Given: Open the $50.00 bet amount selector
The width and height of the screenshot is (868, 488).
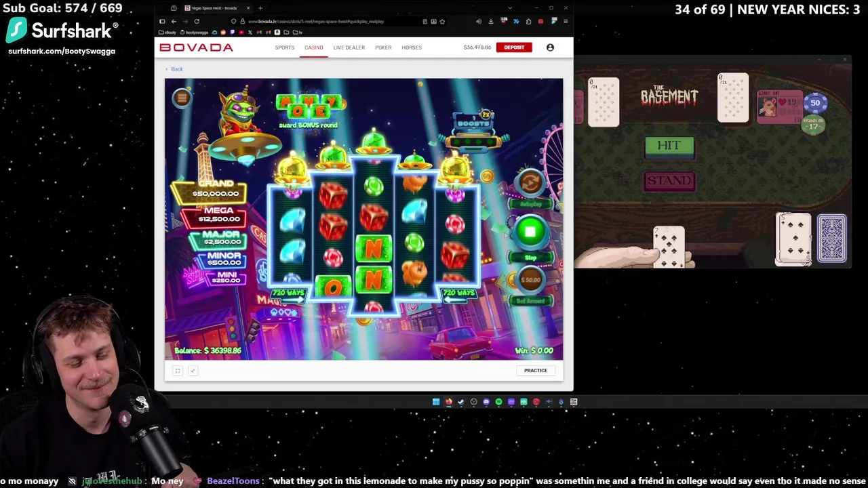Looking at the screenshot, I should pos(530,279).
